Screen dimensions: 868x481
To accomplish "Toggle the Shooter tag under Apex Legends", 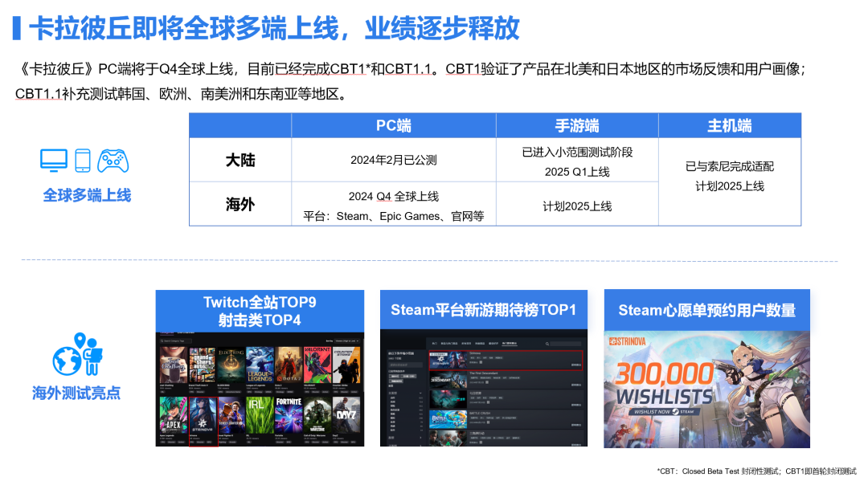I will click(170, 442).
